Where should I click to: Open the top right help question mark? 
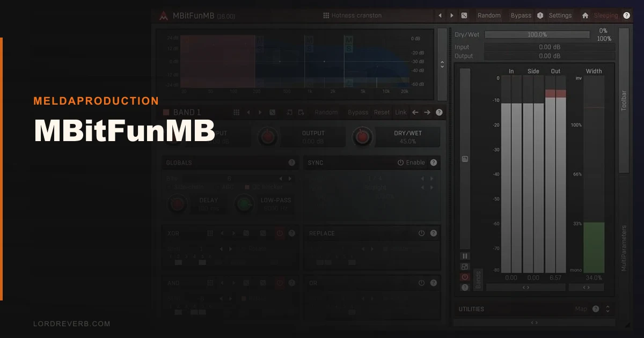click(x=626, y=16)
